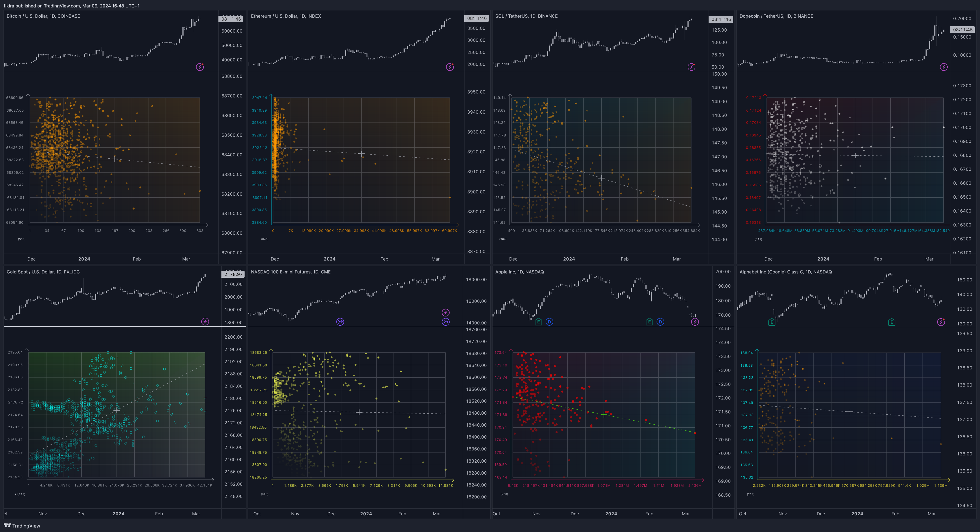The image size is (980, 532).
Task: Click the Bitcoin / U.S. Dollar chart title
Action: coord(43,16)
